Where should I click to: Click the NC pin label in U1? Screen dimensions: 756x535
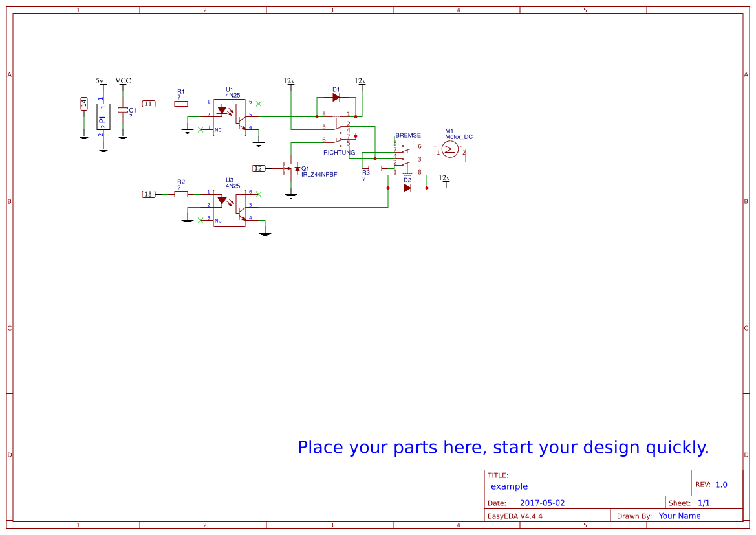tap(218, 130)
